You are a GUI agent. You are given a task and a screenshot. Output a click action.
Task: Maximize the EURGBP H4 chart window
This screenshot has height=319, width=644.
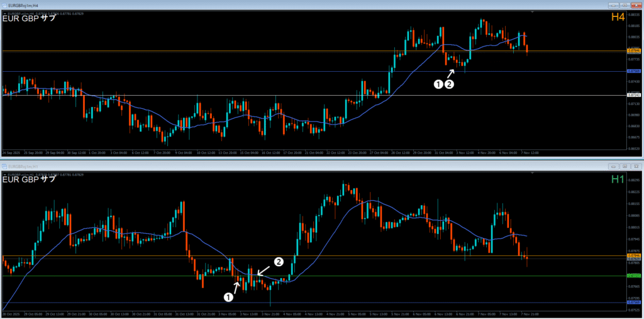pos(625,6)
